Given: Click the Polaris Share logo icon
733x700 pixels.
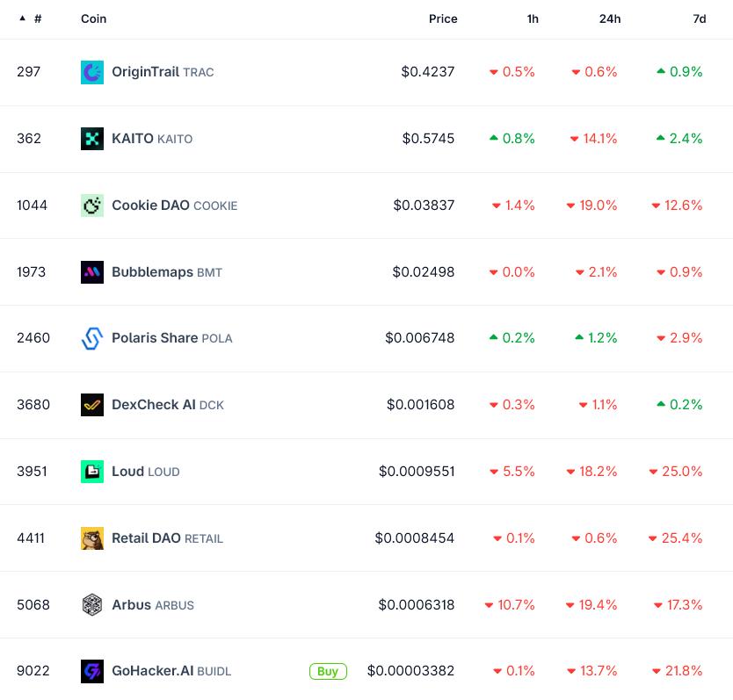Looking at the screenshot, I should pyautogui.click(x=91, y=338).
